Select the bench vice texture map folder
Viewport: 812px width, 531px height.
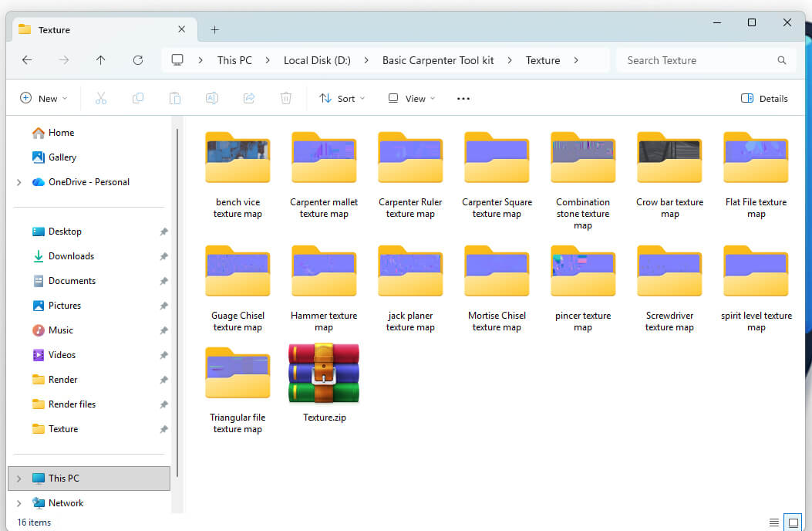coord(238,175)
